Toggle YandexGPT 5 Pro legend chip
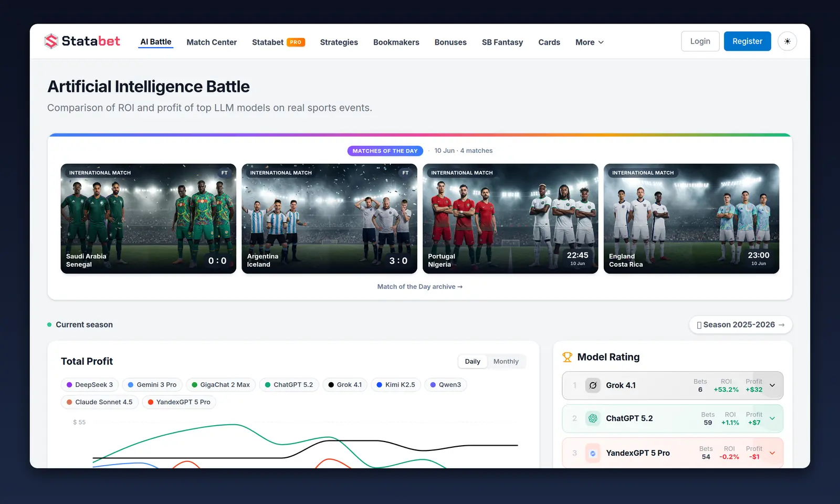The height and width of the screenshot is (504, 840). pos(179,402)
